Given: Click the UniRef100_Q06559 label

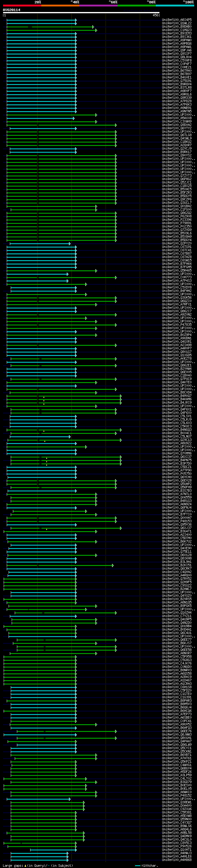Looking at the screenshot, I should click(x=177, y=497).
